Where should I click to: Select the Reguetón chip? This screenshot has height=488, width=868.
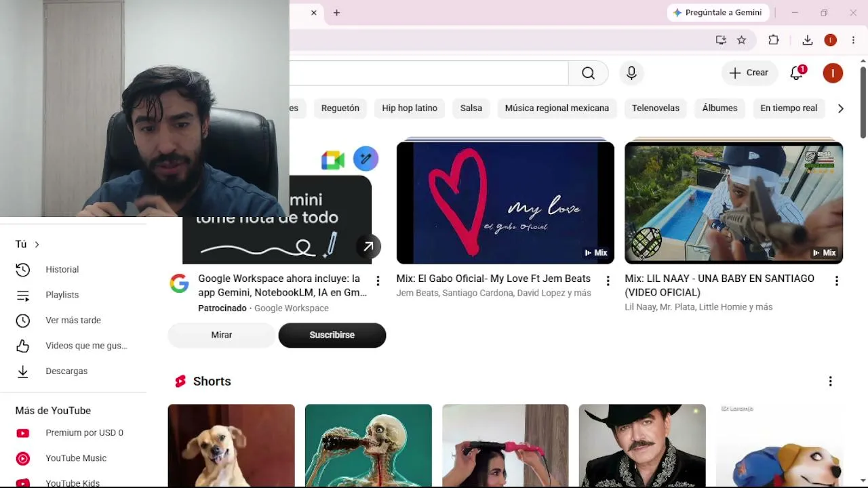click(340, 108)
